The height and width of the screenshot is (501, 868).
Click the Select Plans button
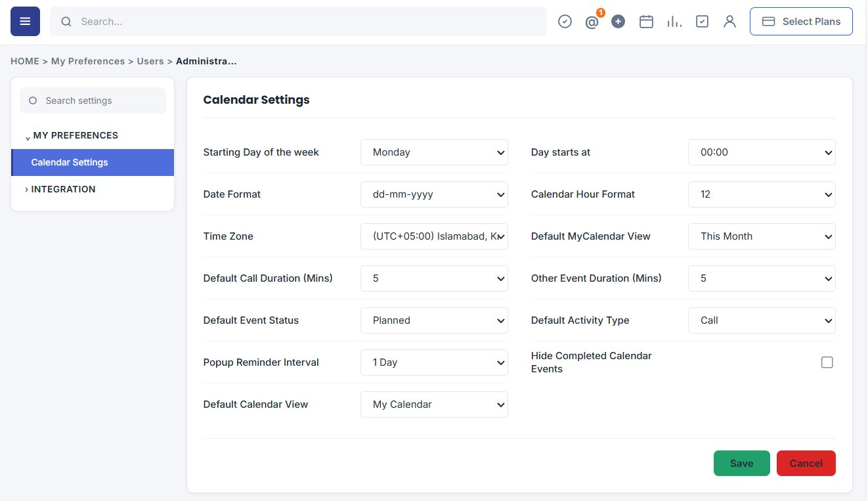coord(801,22)
